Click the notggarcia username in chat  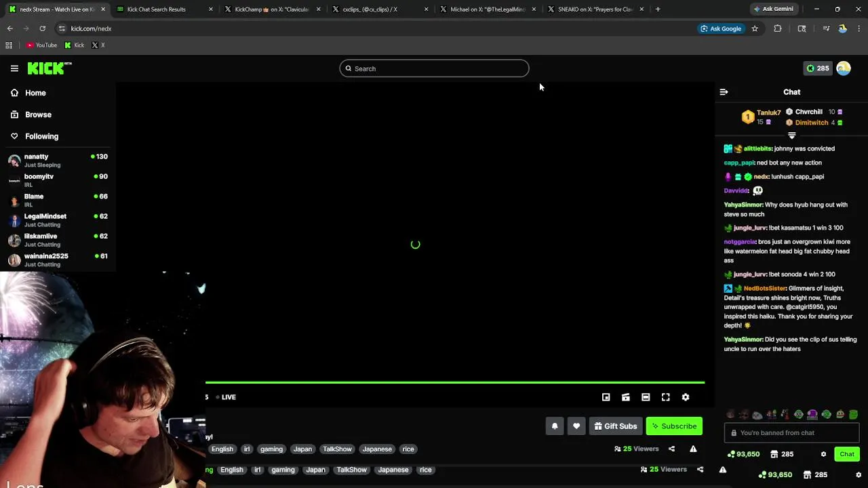(739, 242)
